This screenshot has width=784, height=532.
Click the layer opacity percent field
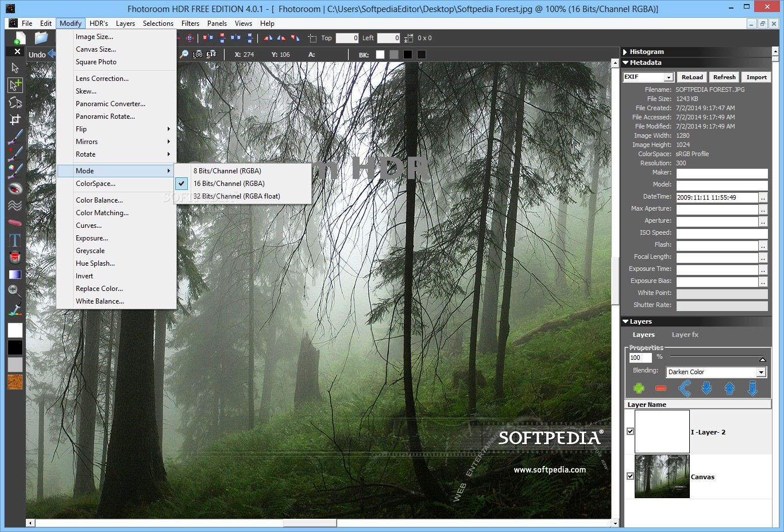(x=640, y=358)
